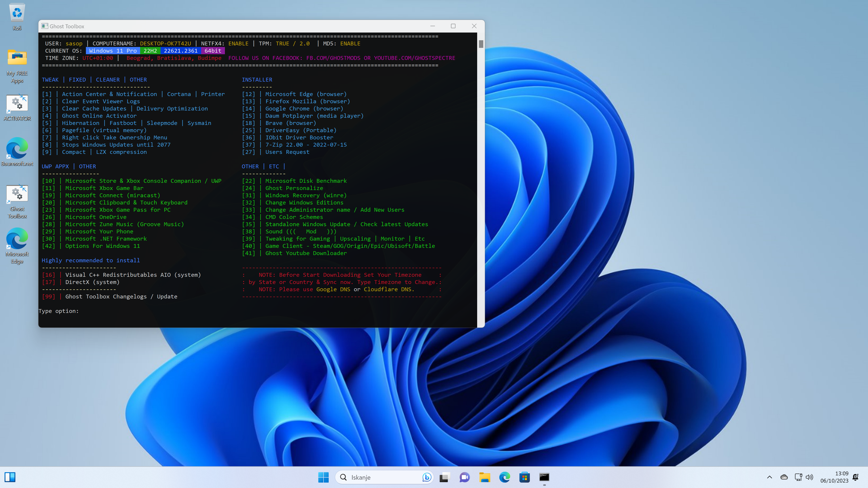Screen dimensions: 868x488
Task: Click option [1] Action Center & Notification
Action: (x=133, y=94)
